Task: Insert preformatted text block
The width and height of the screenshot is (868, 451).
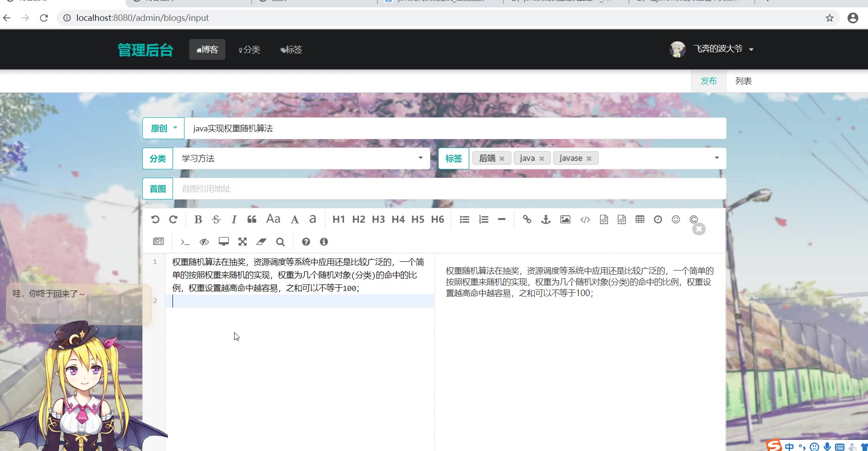Action: pyautogui.click(x=604, y=219)
